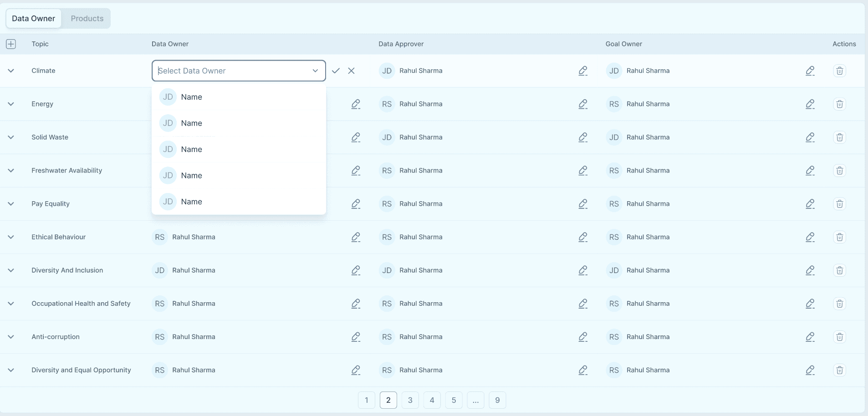868x416 pixels.
Task: Delete the Pay Equality row
Action: pyautogui.click(x=840, y=203)
